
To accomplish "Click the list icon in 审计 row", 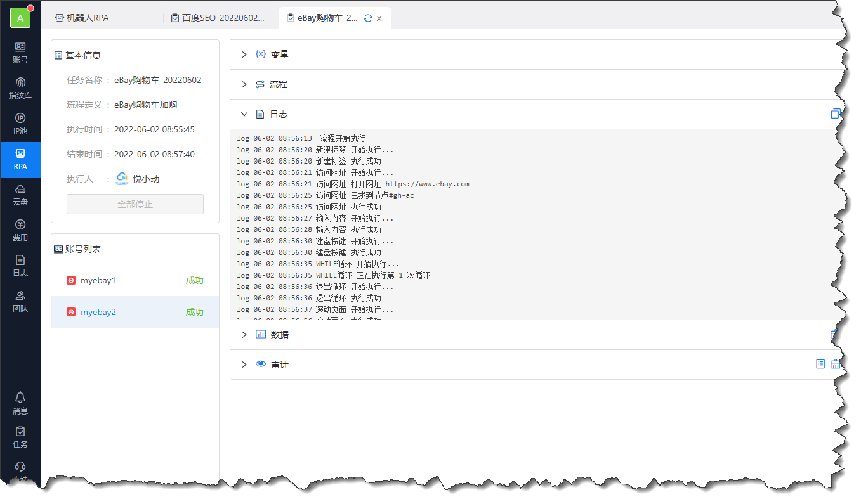I will 820,364.
